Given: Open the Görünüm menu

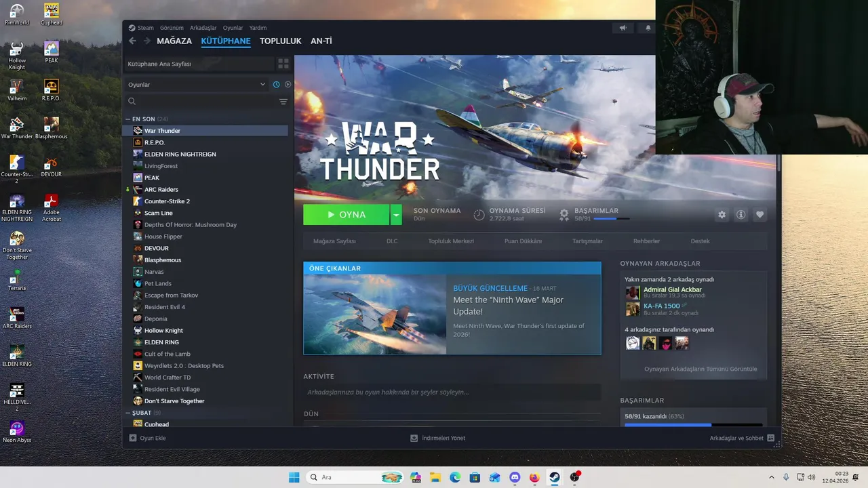Looking at the screenshot, I should (172, 28).
